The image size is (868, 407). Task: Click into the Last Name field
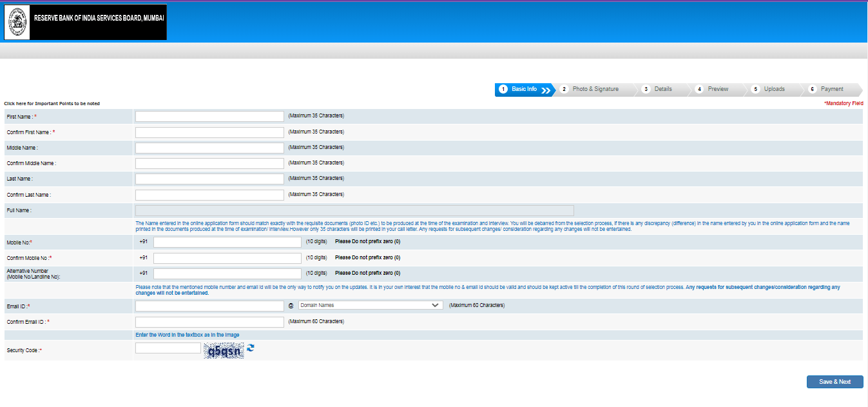pyautogui.click(x=209, y=179)
